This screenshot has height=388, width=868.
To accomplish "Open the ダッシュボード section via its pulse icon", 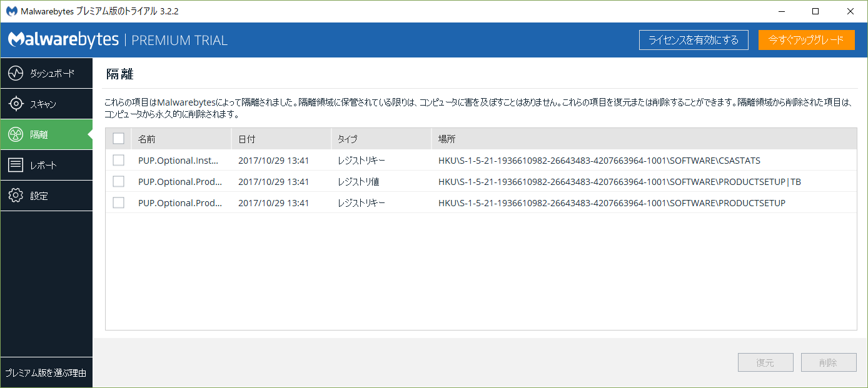I will point(17,73).
